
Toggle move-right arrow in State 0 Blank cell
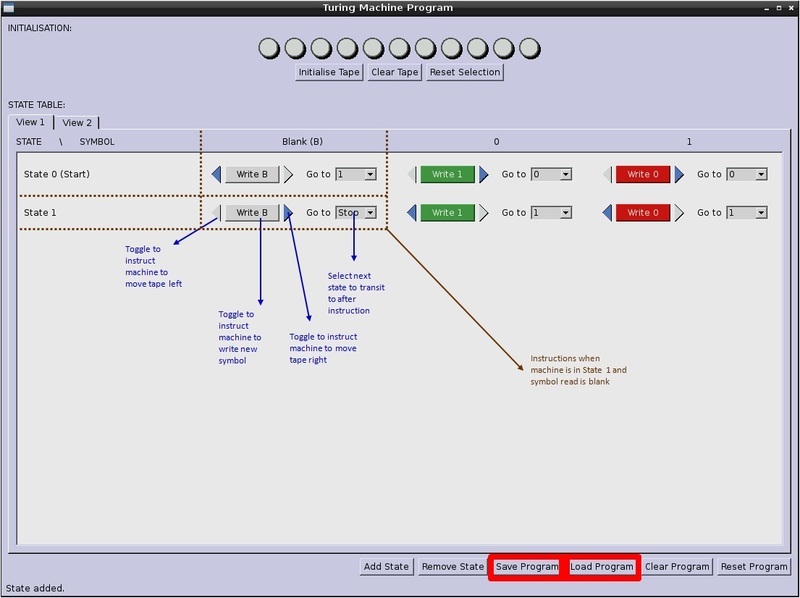pos(288,174)
